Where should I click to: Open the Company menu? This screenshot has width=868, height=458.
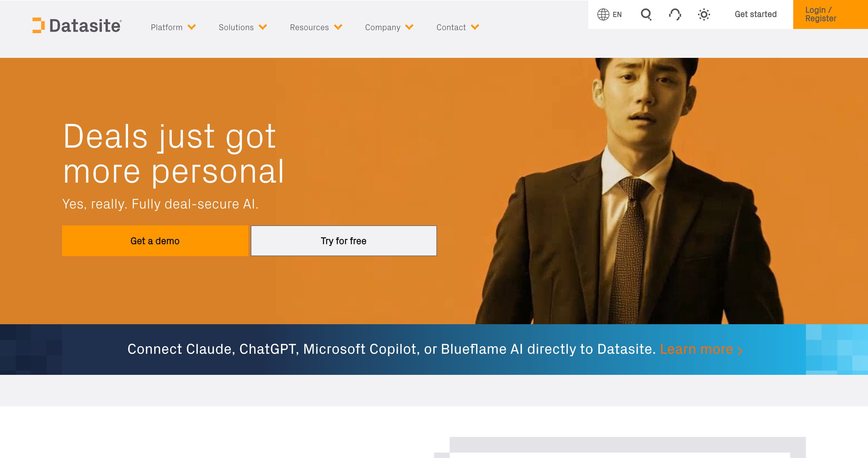point(383,27)
